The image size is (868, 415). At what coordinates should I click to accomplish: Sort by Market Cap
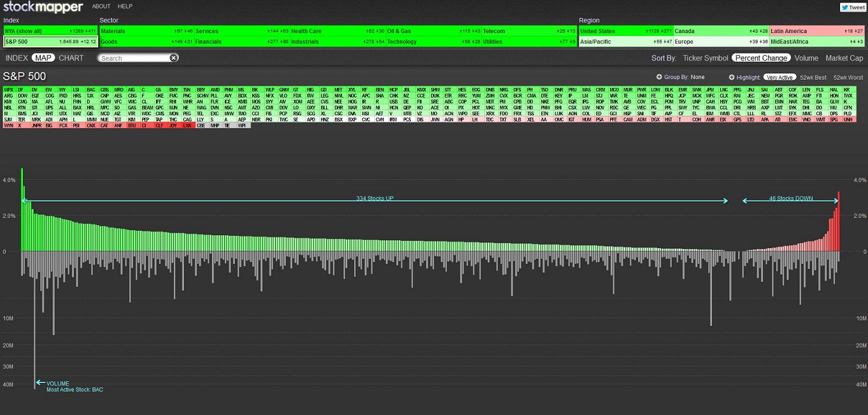[x=844, y=58]
